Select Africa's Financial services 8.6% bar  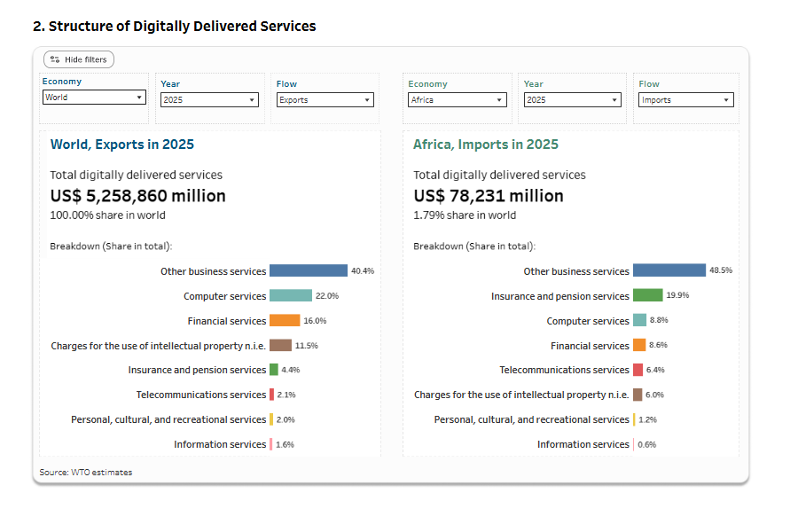pos(639,345)
